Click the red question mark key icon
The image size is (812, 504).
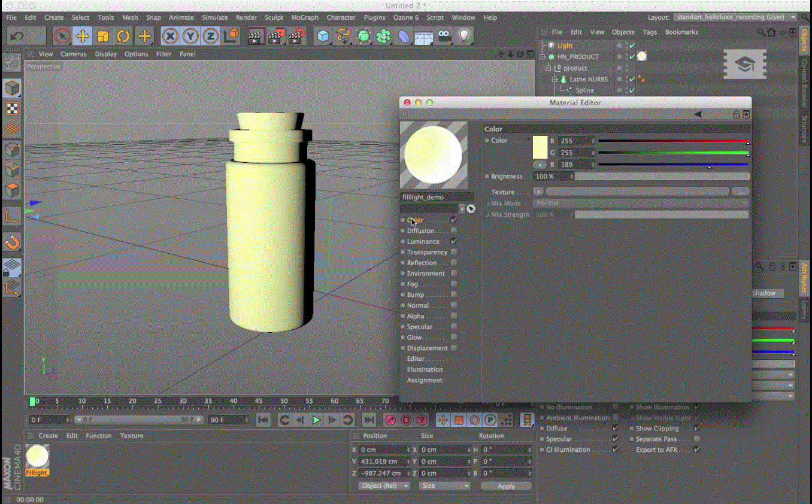point(422,420)
